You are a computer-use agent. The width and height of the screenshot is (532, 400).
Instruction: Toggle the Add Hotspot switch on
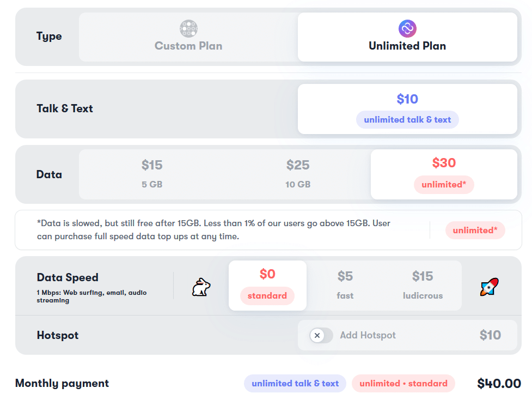tap(321, 336)
